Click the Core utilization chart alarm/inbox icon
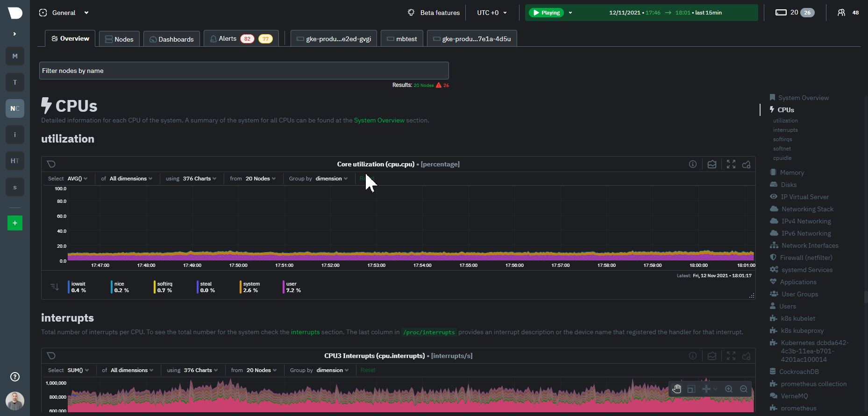Image resolution: width=868 pixels, height=416 pixels. (x=712, y=164)
